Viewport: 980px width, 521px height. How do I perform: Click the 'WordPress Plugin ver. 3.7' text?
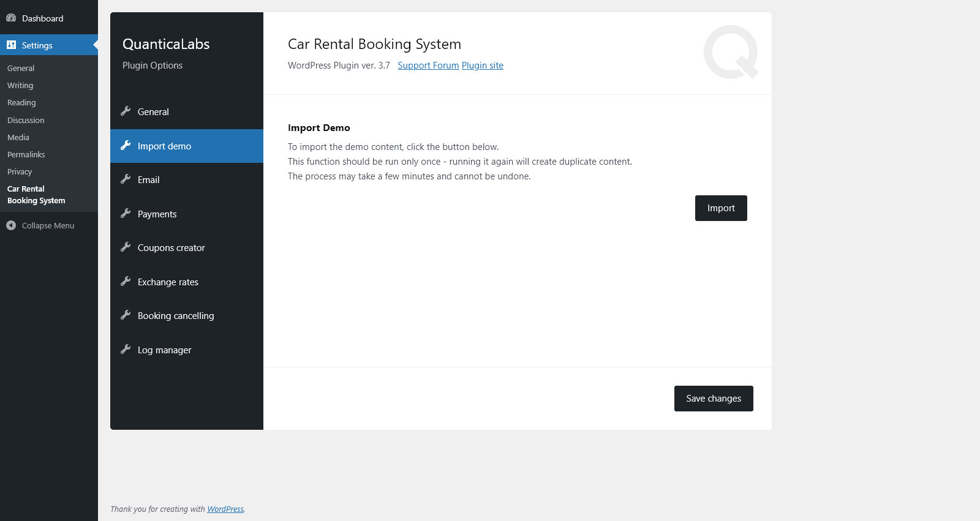(339, 66)
